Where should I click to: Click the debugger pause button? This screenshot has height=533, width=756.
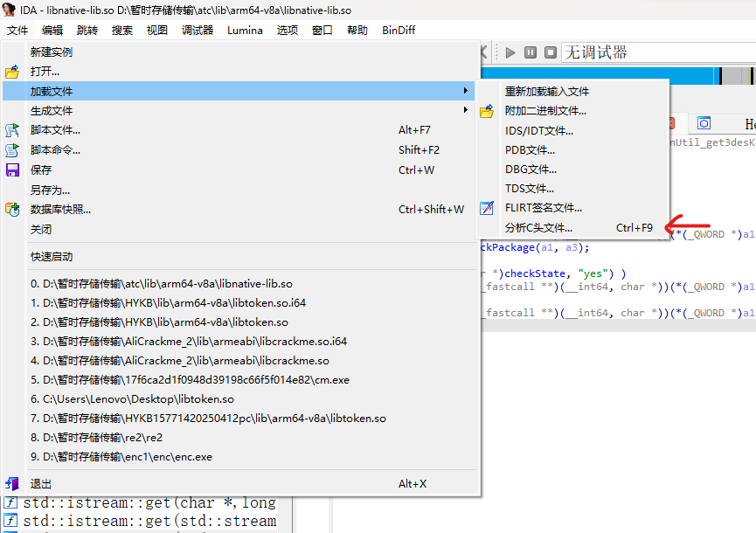pos(531,52)
